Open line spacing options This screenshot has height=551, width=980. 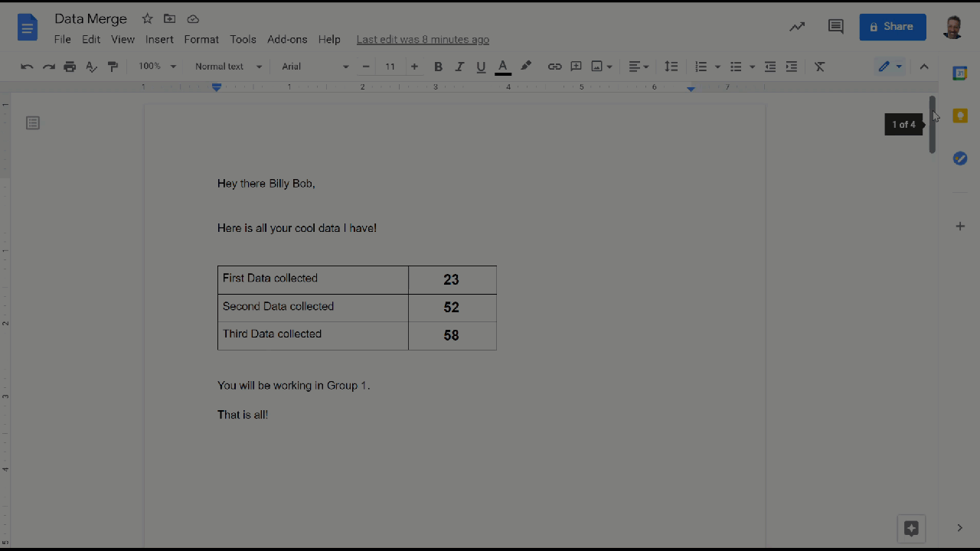point(671,67)
